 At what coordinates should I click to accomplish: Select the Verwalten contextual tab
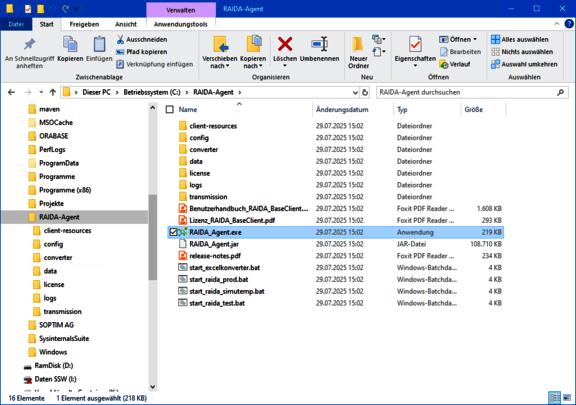click(x=181, y=10)
